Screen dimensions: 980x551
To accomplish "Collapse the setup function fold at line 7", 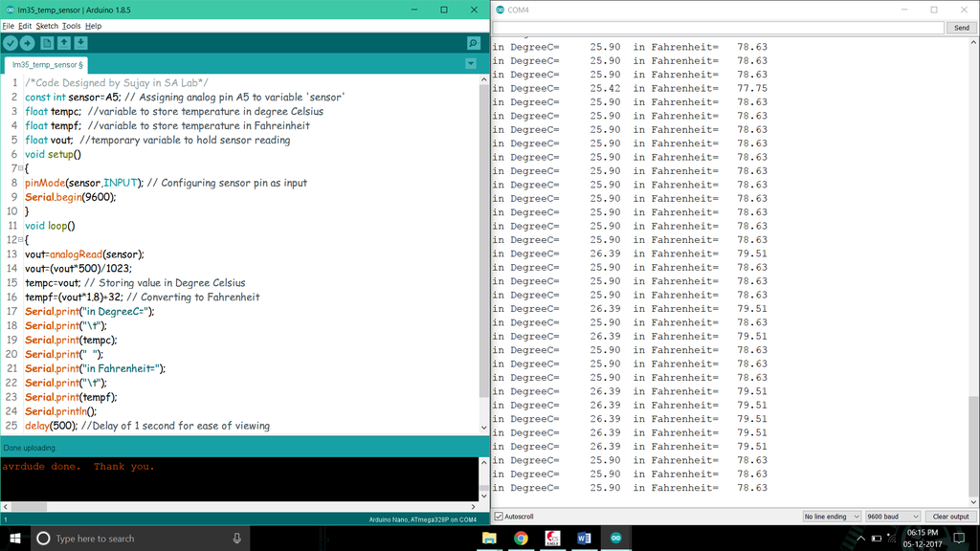I will (21, 168).
